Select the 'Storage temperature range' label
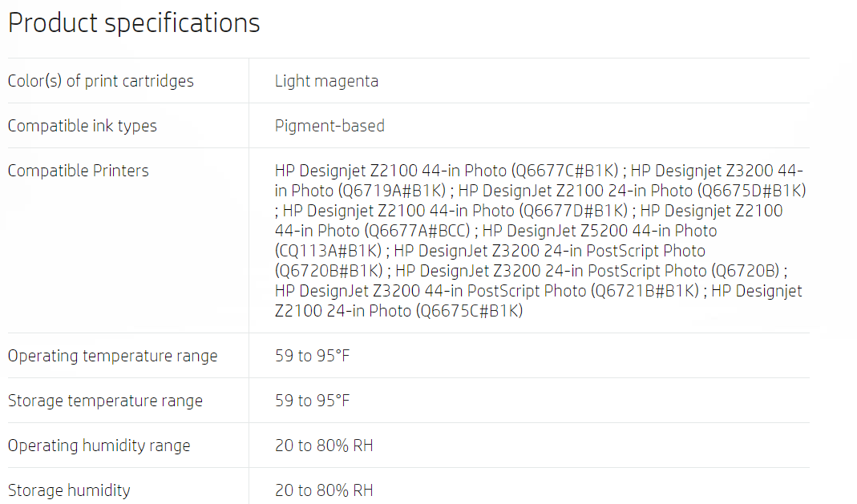Screen dimensions: 857x504 (x=105, y=401)
